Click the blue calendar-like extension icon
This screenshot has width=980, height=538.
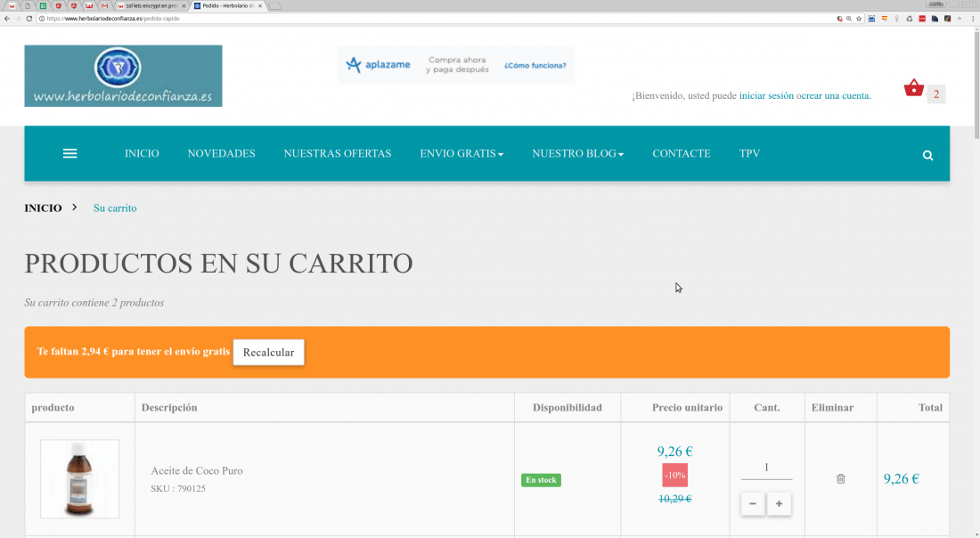click(x=871, y=19)
